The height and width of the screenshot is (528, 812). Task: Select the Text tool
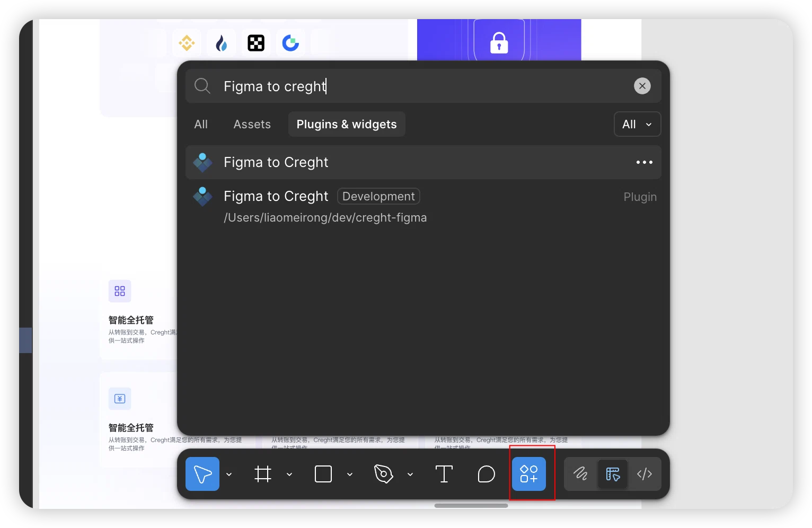[444, 474]
